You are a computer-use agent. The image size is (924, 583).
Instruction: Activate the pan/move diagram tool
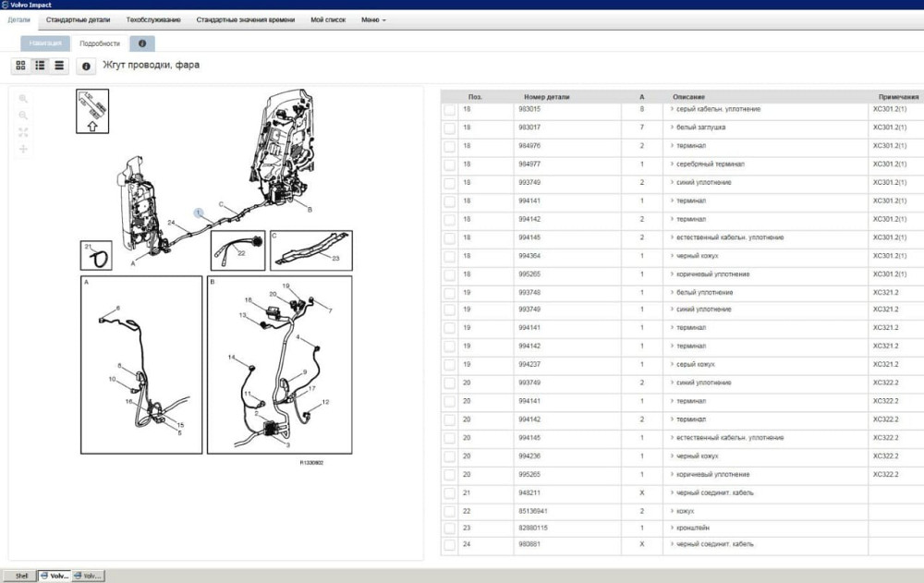coord(23,149)
